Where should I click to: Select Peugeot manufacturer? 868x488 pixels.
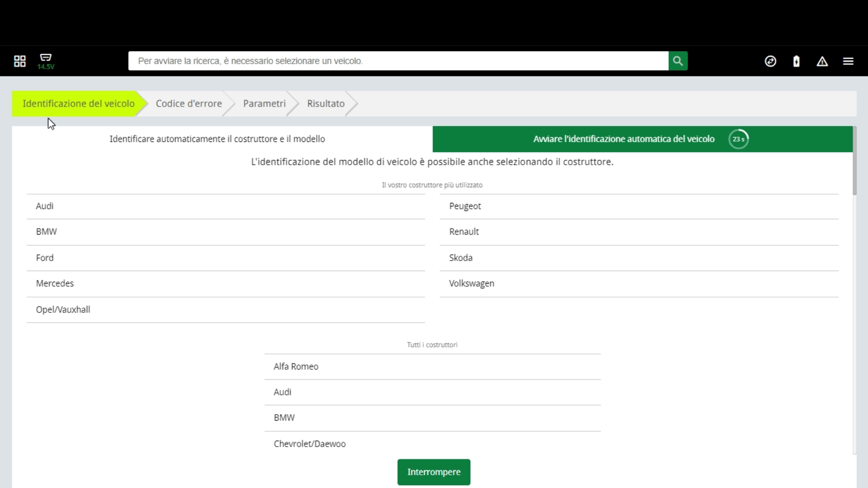(639, 206)
